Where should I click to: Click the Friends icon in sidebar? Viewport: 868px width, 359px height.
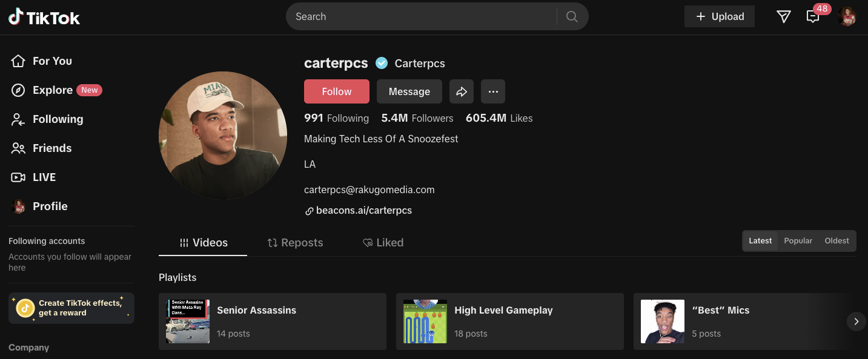pos(18,148)
